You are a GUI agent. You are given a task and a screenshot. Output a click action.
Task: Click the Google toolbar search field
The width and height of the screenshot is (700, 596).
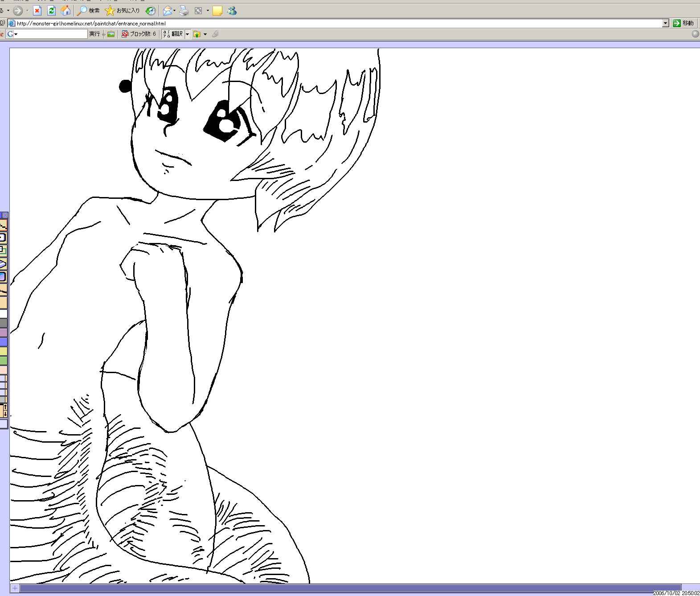coord(53,34)
